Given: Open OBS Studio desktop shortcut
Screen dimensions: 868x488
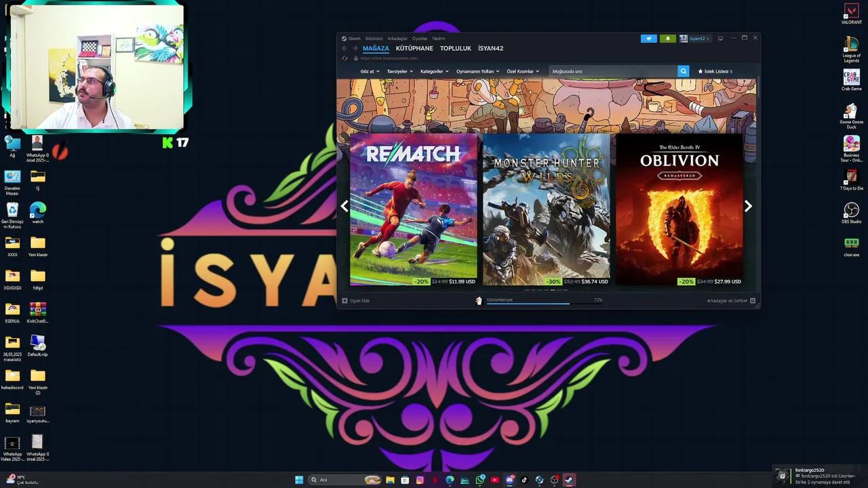Looking at the screenshot, I should tap(851, 213).
